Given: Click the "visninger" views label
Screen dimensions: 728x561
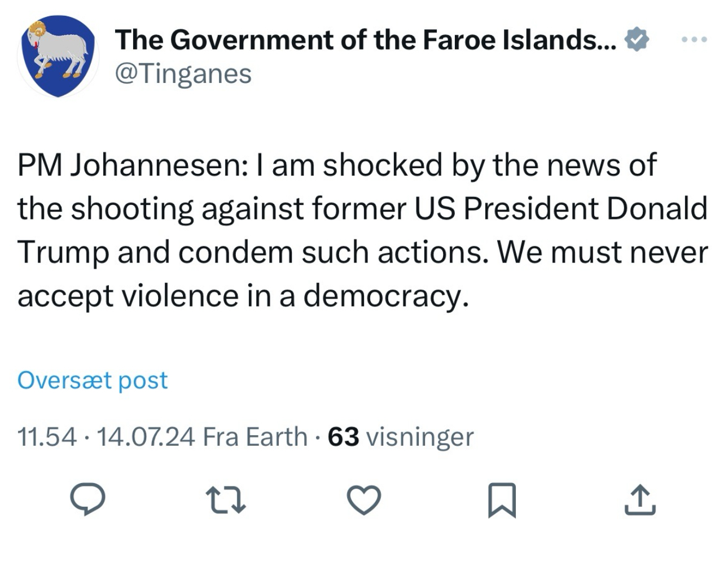Looking at the screenshot, I should click(420, 436).
